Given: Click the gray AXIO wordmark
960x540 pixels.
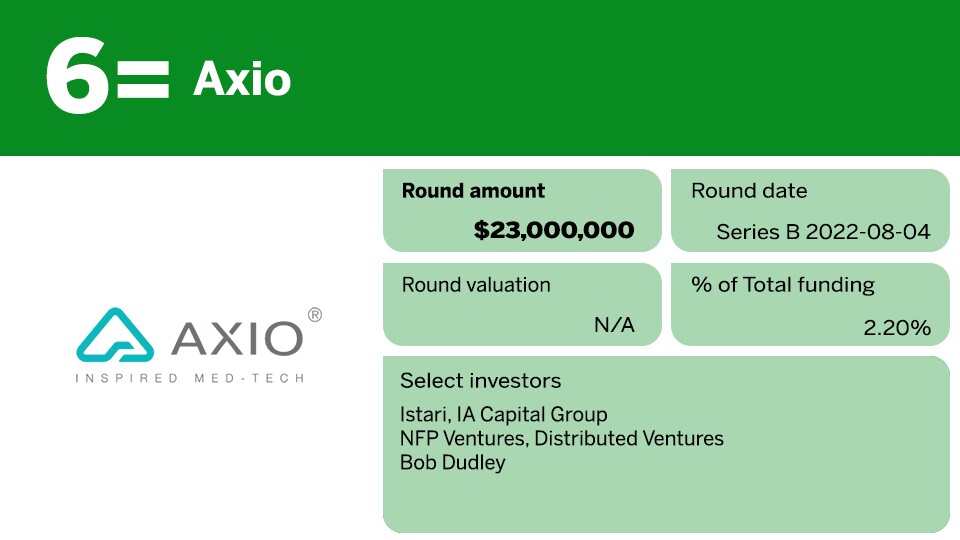Looking at the screenshot, I should [237, 338].
